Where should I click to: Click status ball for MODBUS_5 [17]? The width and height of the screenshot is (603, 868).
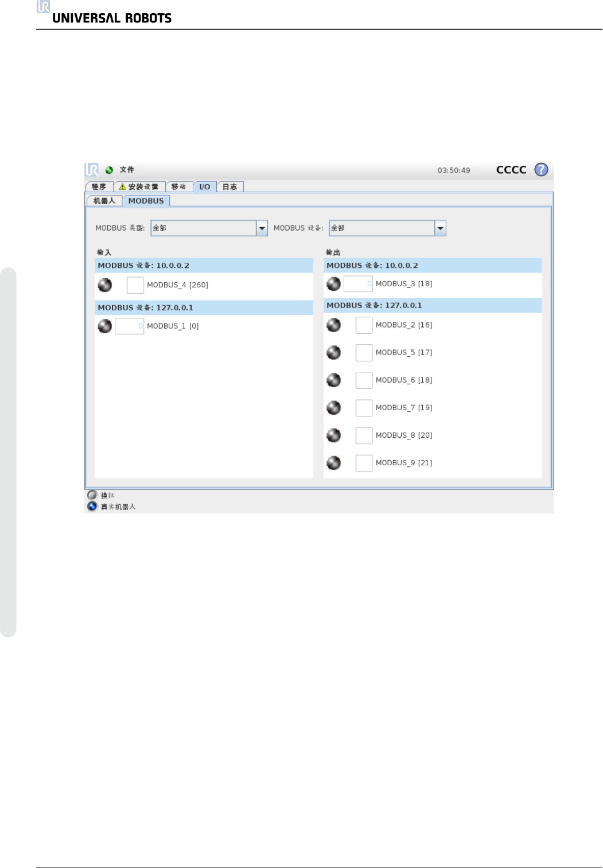(333, 352)
